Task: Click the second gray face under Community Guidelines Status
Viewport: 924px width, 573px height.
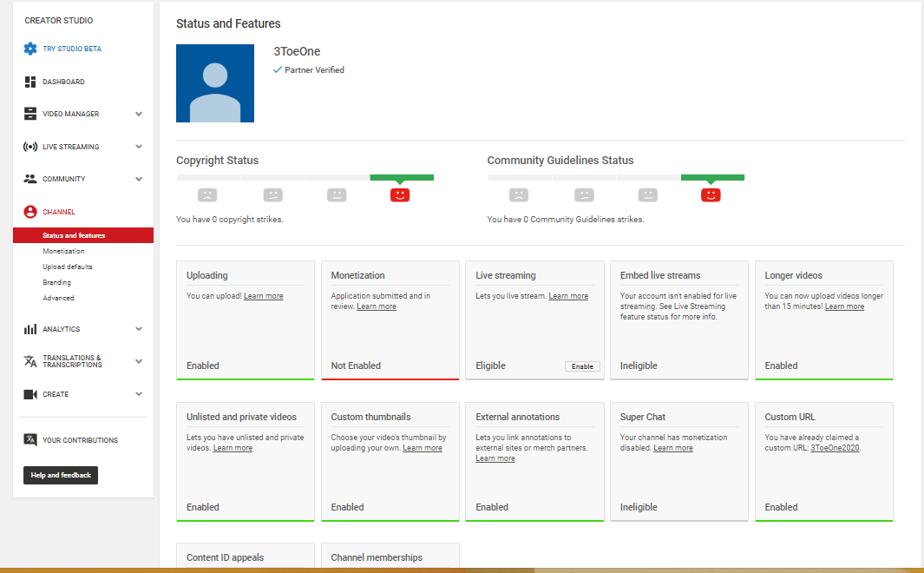Action: 584,195
